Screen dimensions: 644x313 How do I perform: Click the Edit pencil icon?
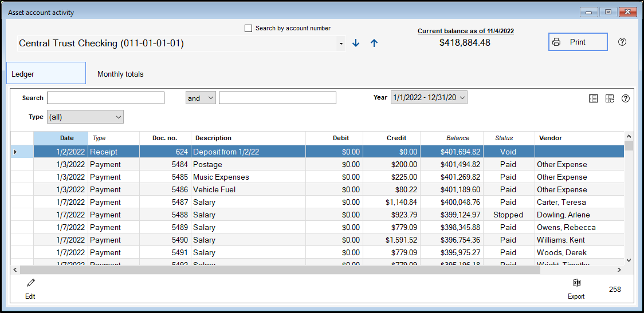pos(30,283)
